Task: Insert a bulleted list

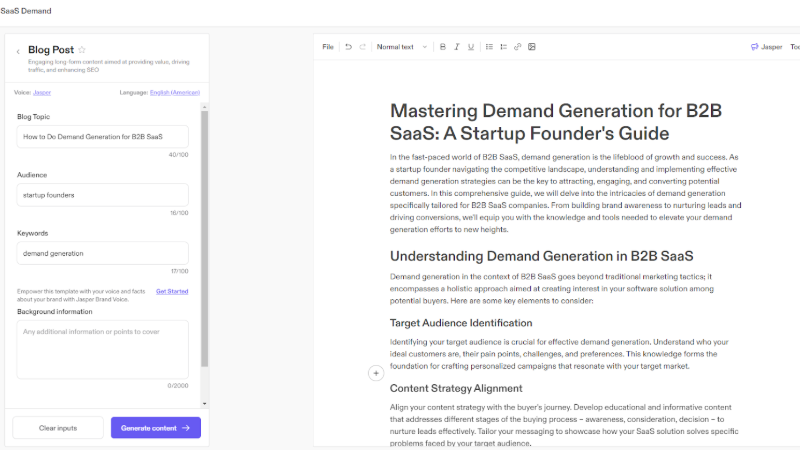Action: (x=489, y=47)
